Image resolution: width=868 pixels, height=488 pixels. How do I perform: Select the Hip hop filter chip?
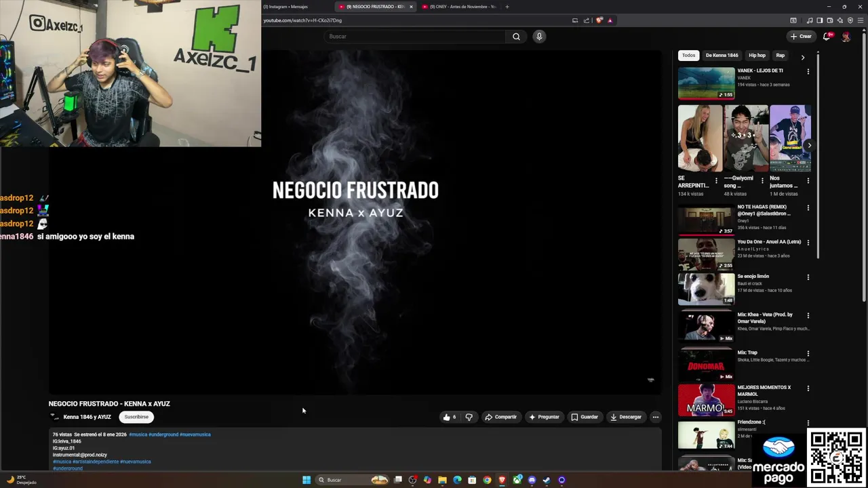(757, 56)
